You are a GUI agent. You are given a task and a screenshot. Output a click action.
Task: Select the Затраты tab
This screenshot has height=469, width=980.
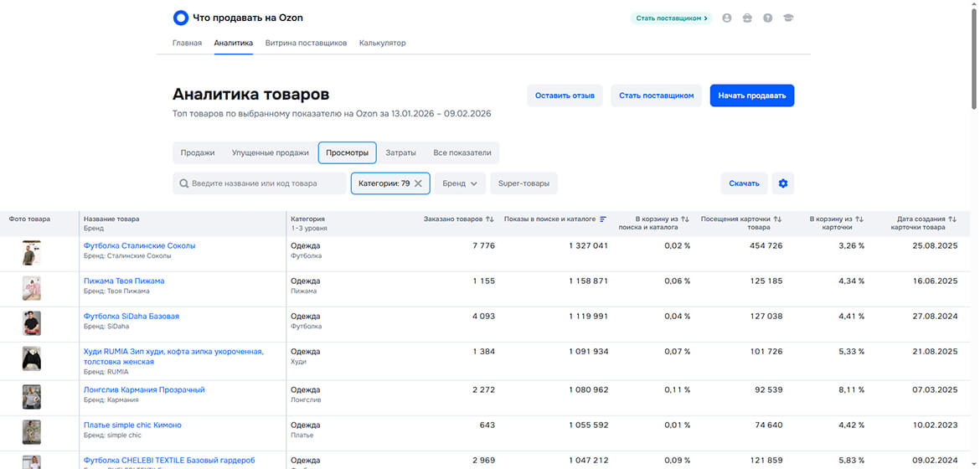click(400, 152)
